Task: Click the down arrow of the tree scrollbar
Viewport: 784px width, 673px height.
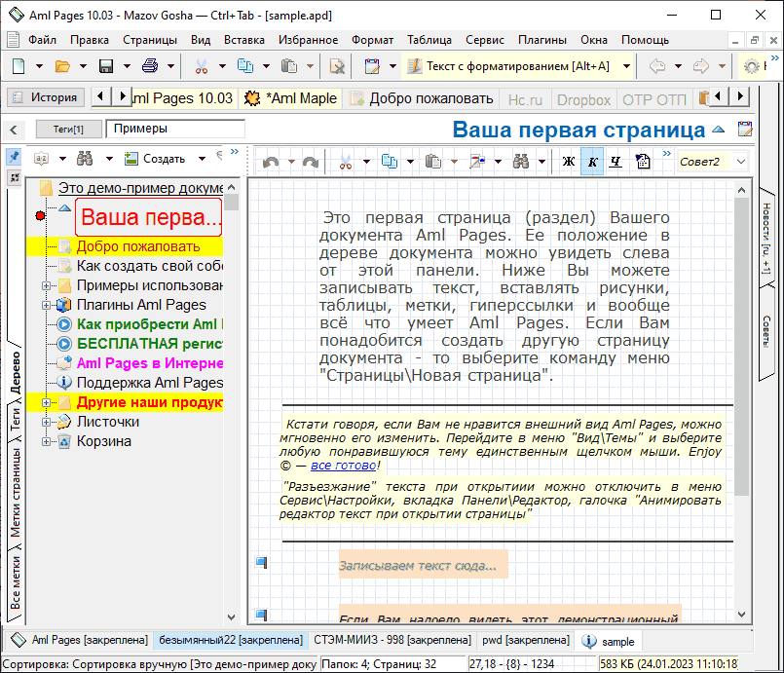Action: pos(231,617)
